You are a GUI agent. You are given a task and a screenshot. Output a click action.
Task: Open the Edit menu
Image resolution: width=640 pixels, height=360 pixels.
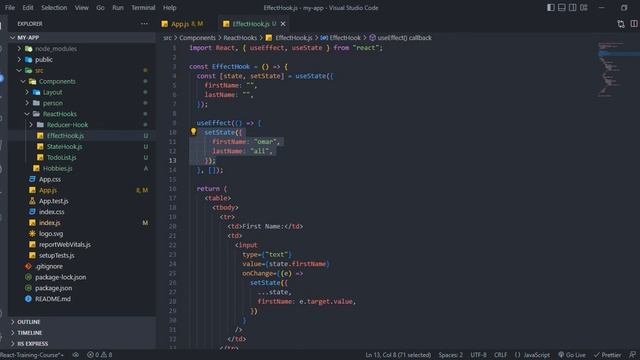point(28,8)
